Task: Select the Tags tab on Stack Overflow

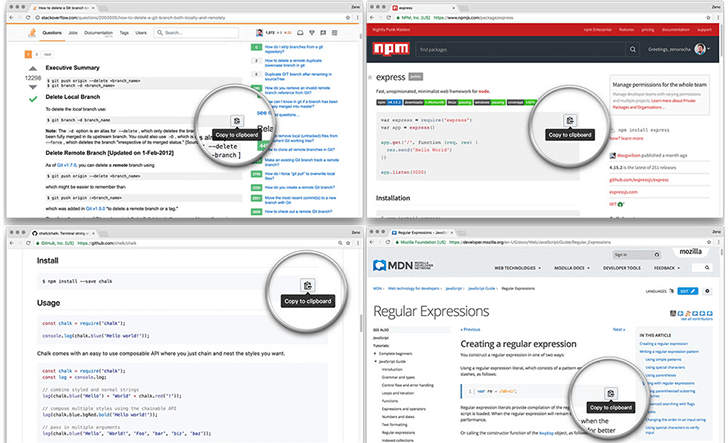Action: (x=123, y=33)
